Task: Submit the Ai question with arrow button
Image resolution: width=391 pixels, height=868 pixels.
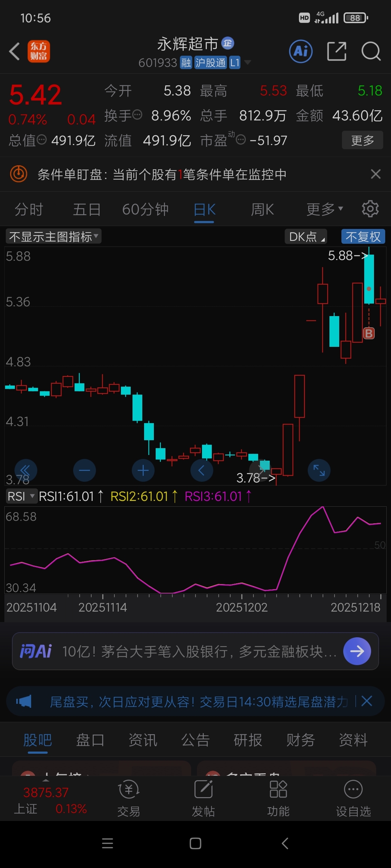Action: point(357,651)
